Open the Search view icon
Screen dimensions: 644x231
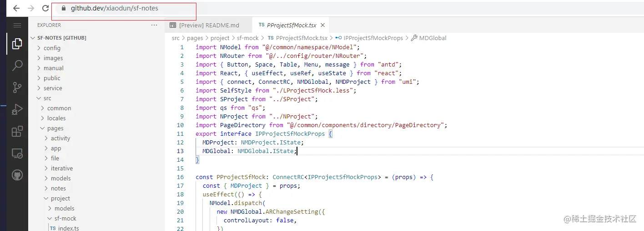pyautogui.click(x=17, y=66)
